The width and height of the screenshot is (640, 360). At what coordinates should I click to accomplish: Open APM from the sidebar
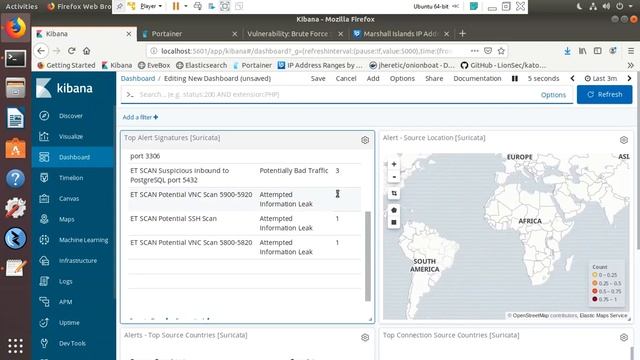(65, 302)
